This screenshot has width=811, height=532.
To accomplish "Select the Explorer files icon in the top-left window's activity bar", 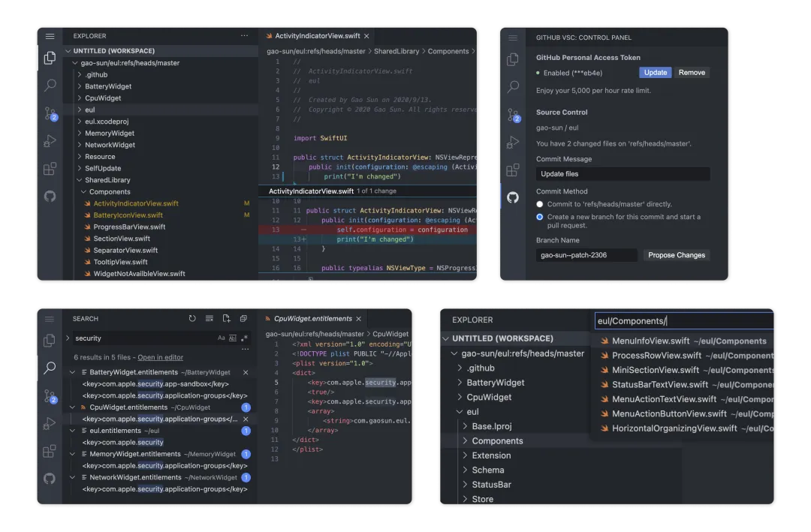I will pyautogui.click(x=50, y=58).
